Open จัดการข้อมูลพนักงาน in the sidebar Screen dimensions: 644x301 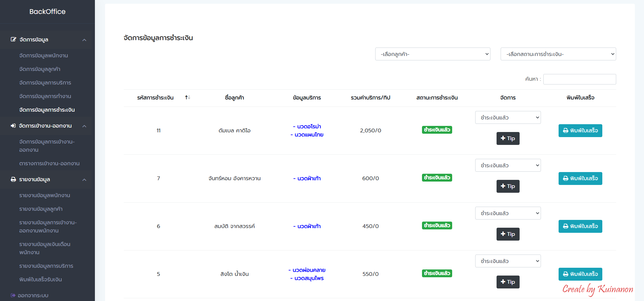44,56
